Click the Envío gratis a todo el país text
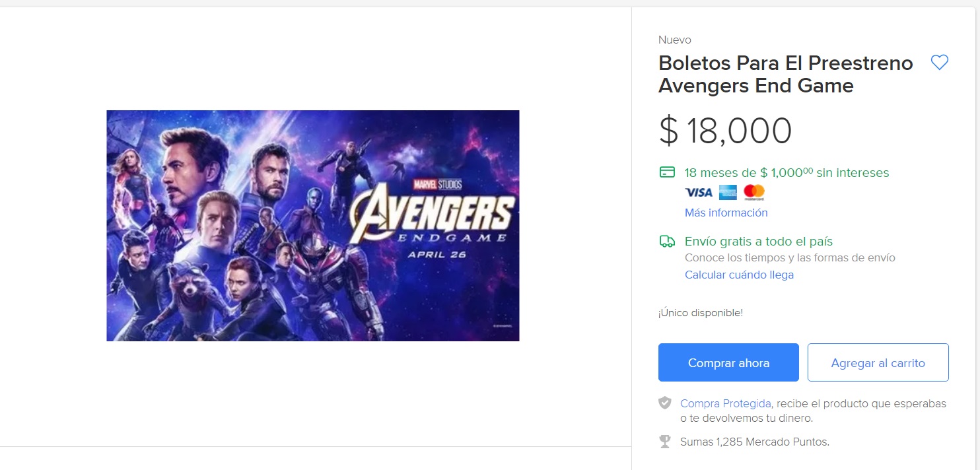This screenshot has height=470, width=980. pyautogui.click(x=759, y=242)
